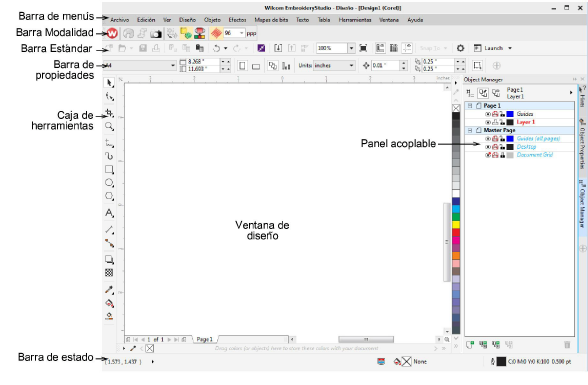
Task: Click the Full-screen preview icon
Action: pos(363,48)
